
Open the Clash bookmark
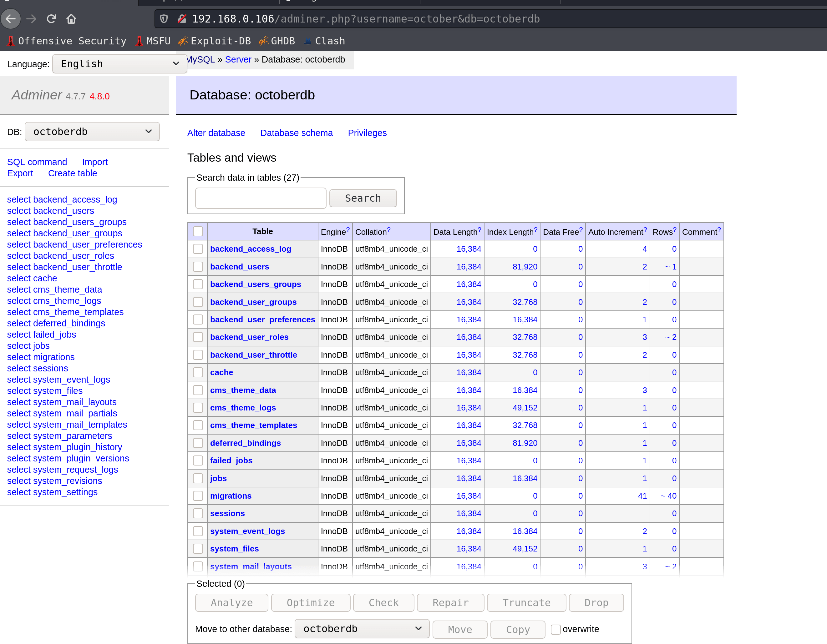325,41
